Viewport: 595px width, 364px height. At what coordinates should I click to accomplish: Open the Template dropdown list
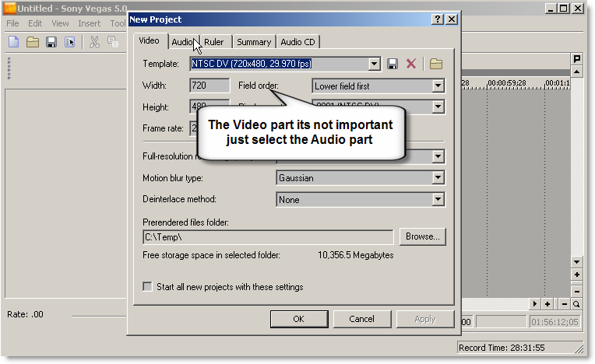374,64
